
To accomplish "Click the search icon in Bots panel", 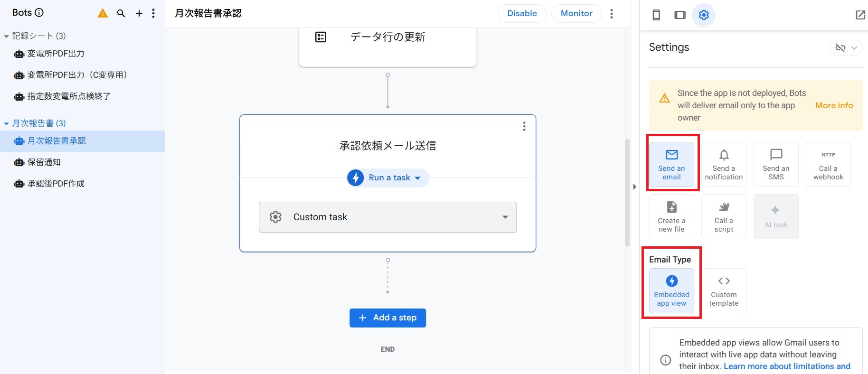I will click(x=121, y=13).
